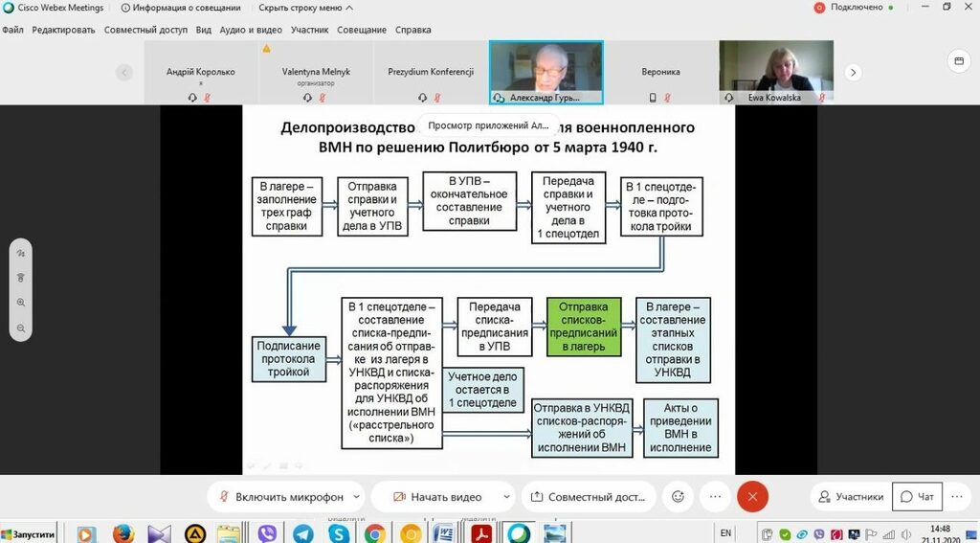This screenshot has height=543, width=980.
Task: Open the Аудио и видео menu
Action: (x=251, y=30)
